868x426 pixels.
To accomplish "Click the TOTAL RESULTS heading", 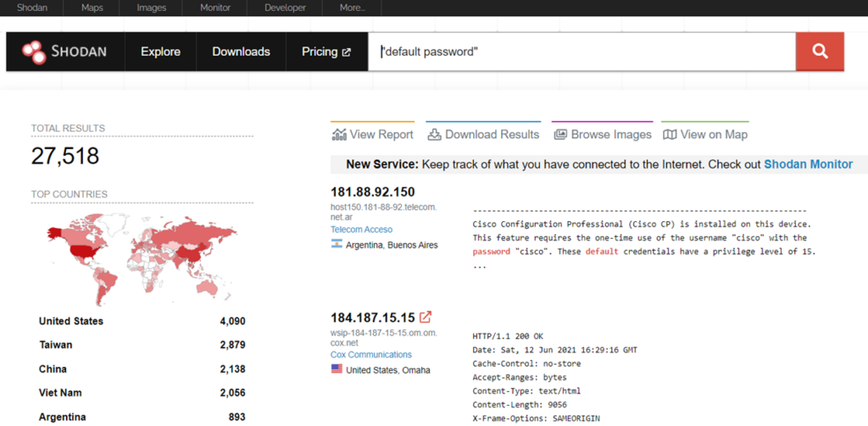I will click(x=68, y=129).
